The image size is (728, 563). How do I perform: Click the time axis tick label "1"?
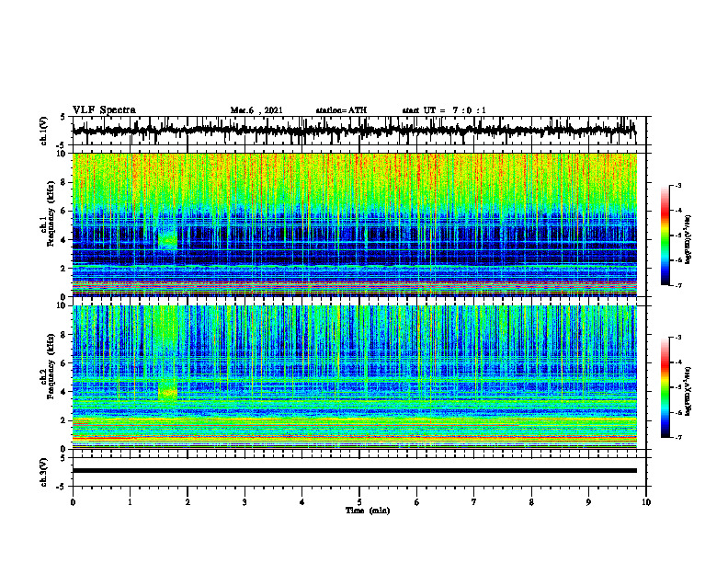130,502
